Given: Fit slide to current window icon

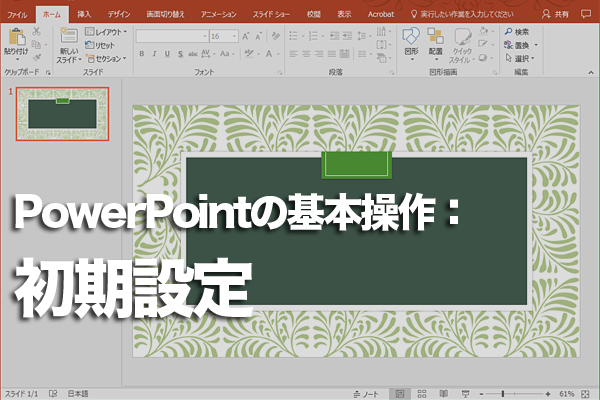Looking at the screenshot, I should coord(585,394).
